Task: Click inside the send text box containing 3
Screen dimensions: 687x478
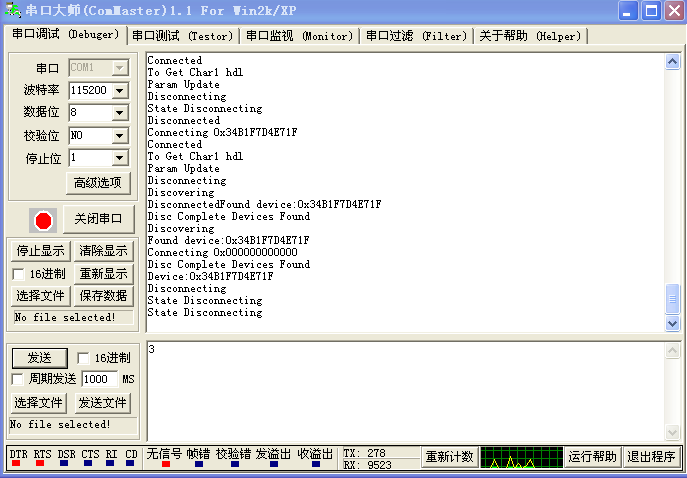Action: coord(406,391)
